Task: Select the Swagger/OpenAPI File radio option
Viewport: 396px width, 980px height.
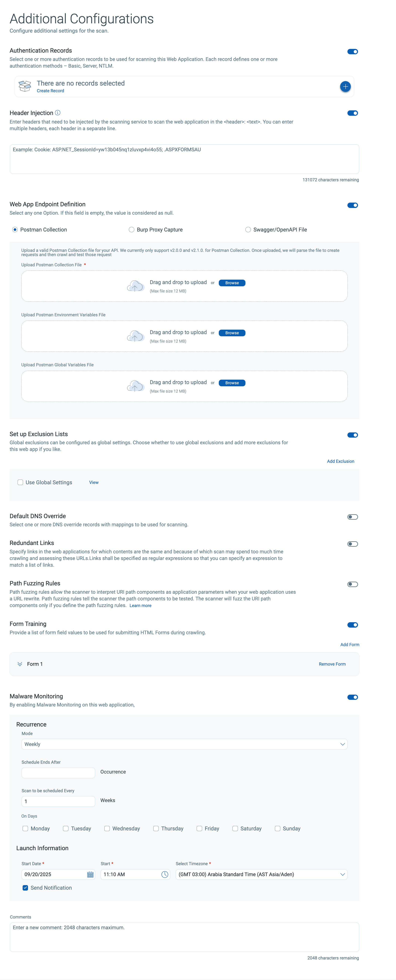Action: [248, 230]
